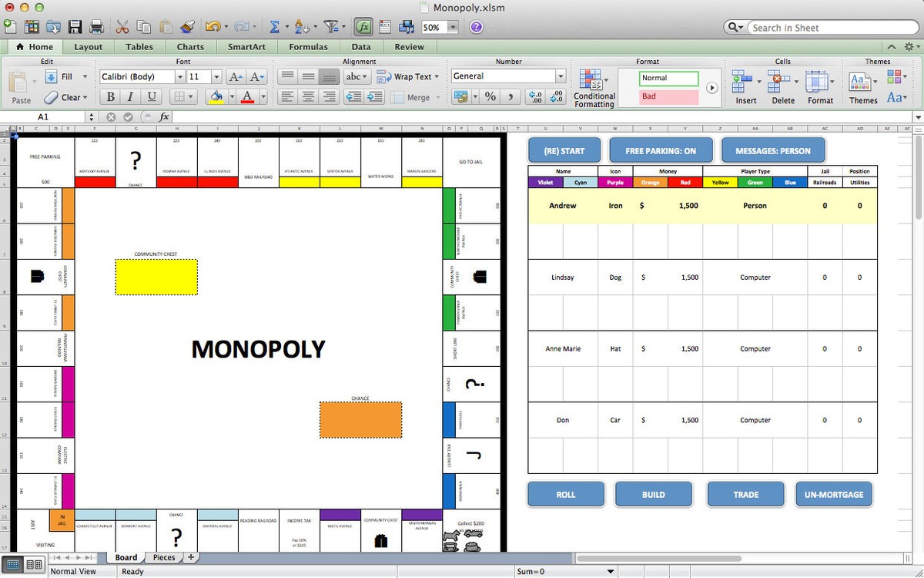Open the Formula Builder fx icon
This screenshot has width=924, height=578.
pos(363,25)
